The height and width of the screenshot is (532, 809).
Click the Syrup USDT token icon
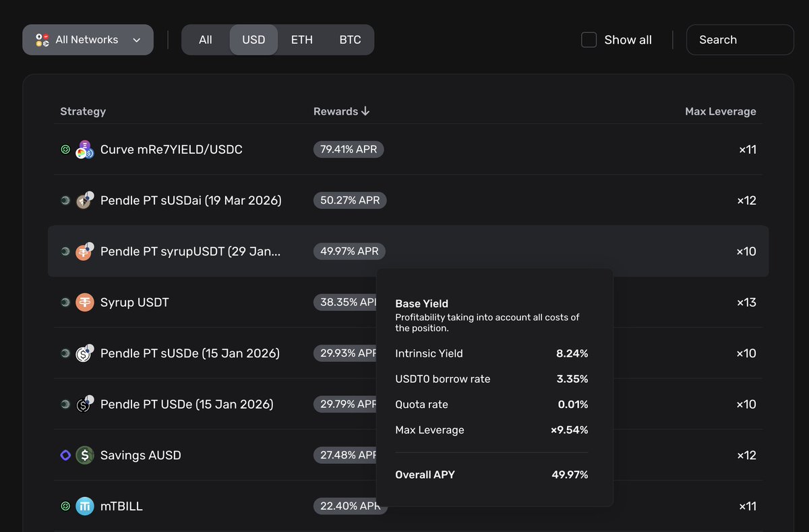84,302
